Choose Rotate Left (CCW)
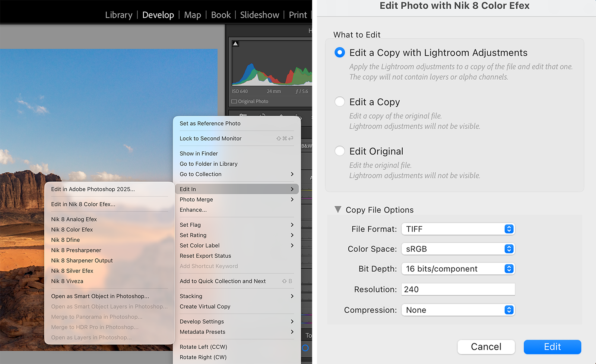This screenshot has width=596, height=364. 237,347
